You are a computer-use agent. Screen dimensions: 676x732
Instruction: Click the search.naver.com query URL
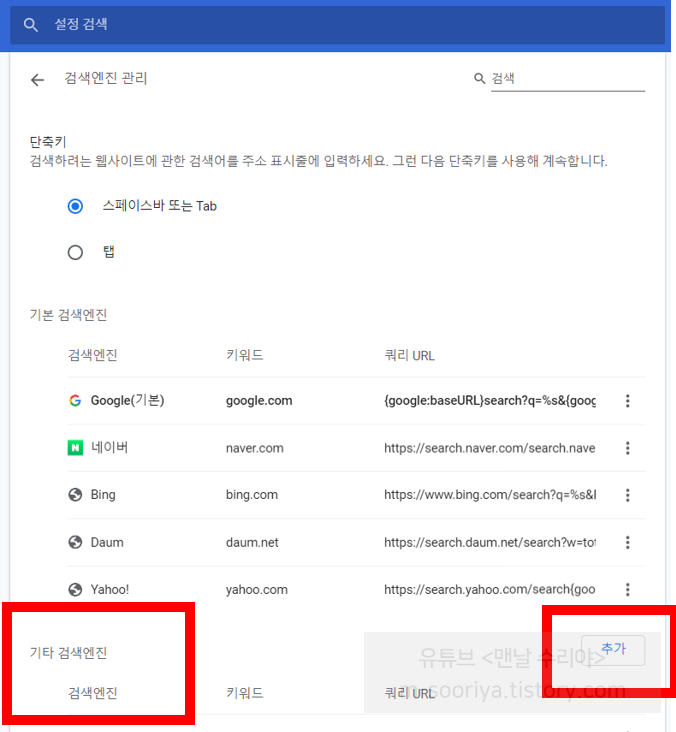490,448
